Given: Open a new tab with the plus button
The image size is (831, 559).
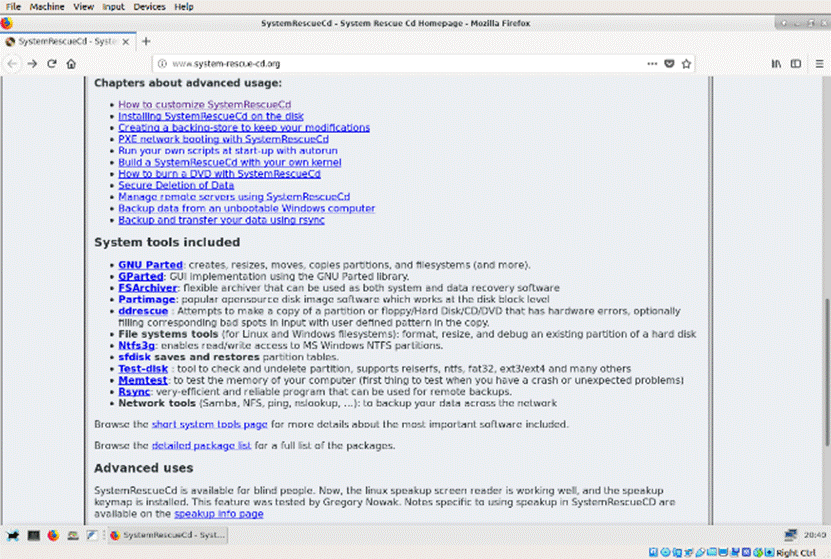Looking at the screenshot, I should tap(146, 41).
